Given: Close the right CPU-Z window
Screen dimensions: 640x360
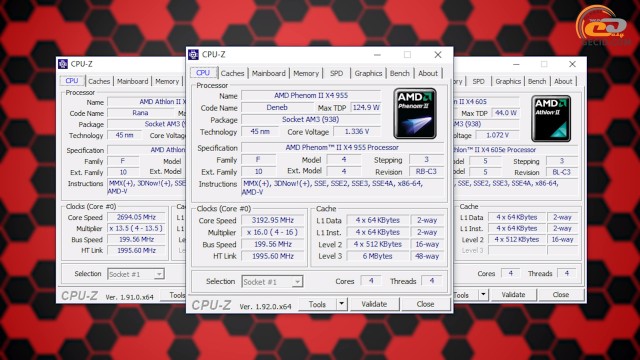Looking at the screenshot, I should click(x=572, y=64).
